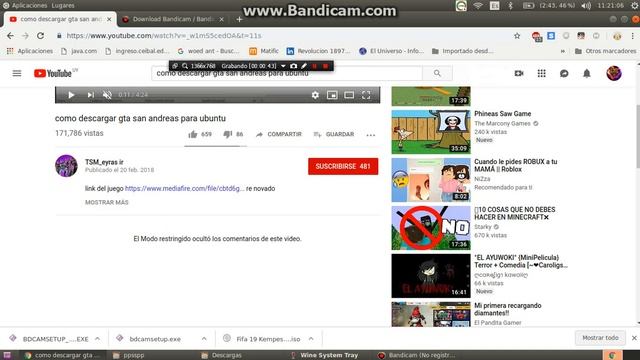640x360 pixels.
Task: Open YouTube messages icon
Action: click(x=564, y=73)
